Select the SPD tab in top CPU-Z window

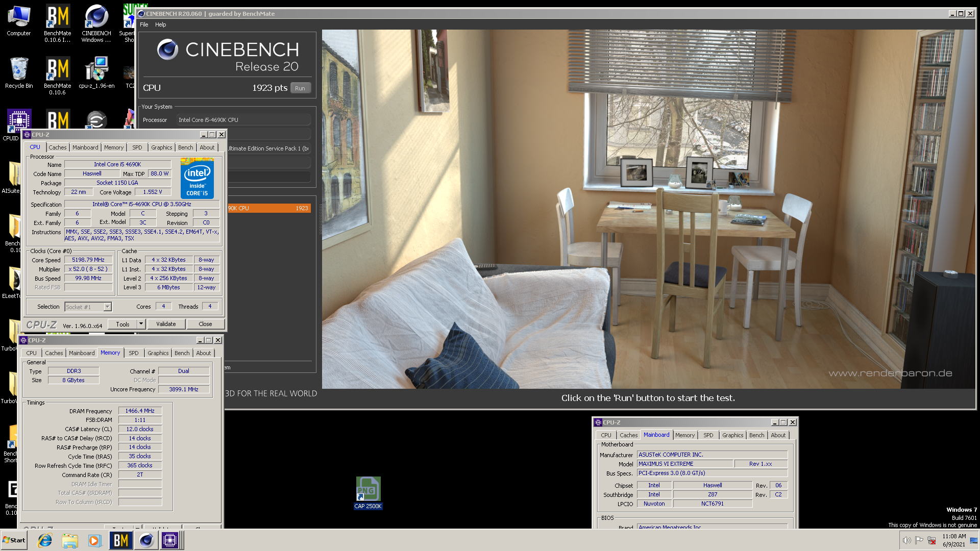click(137, 147)
